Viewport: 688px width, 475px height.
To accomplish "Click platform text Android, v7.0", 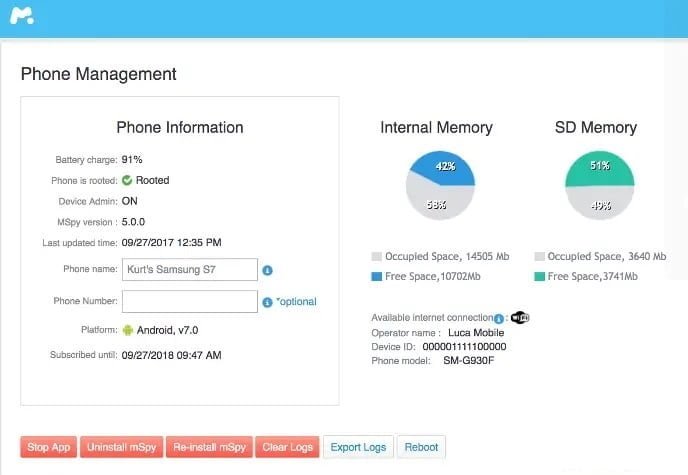I will (x=168, y=330).
